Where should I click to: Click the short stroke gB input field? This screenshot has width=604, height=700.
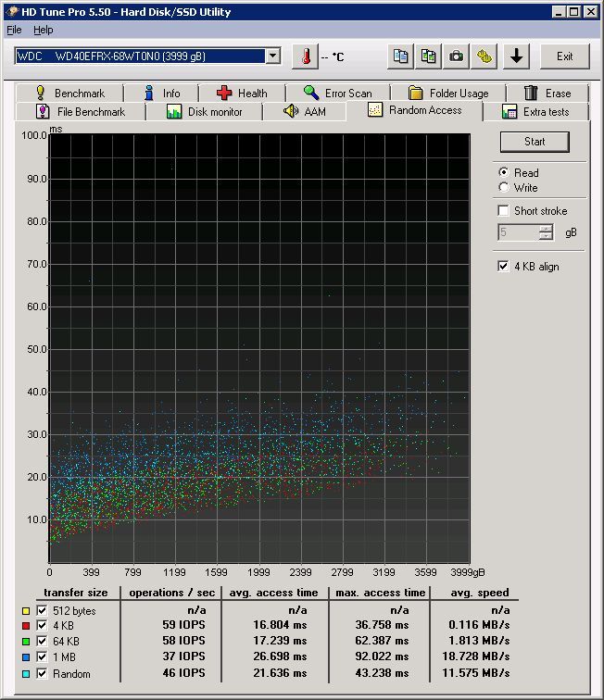(x=518, y=232)
